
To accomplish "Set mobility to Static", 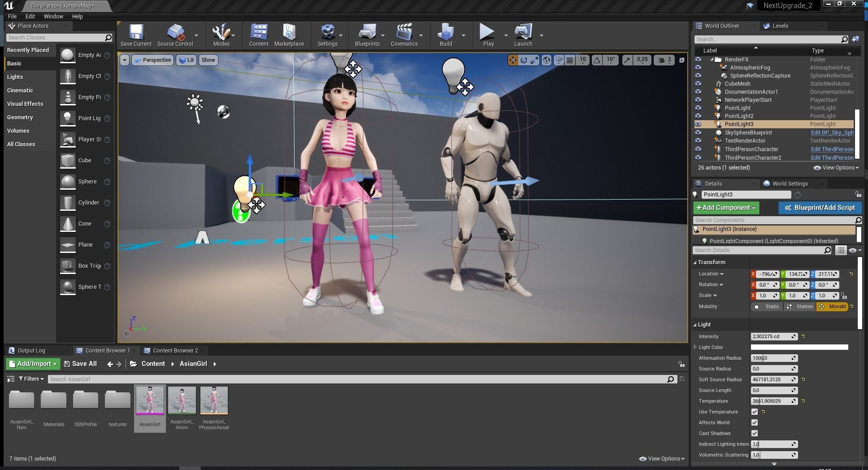I will click(x=767, y=307).
